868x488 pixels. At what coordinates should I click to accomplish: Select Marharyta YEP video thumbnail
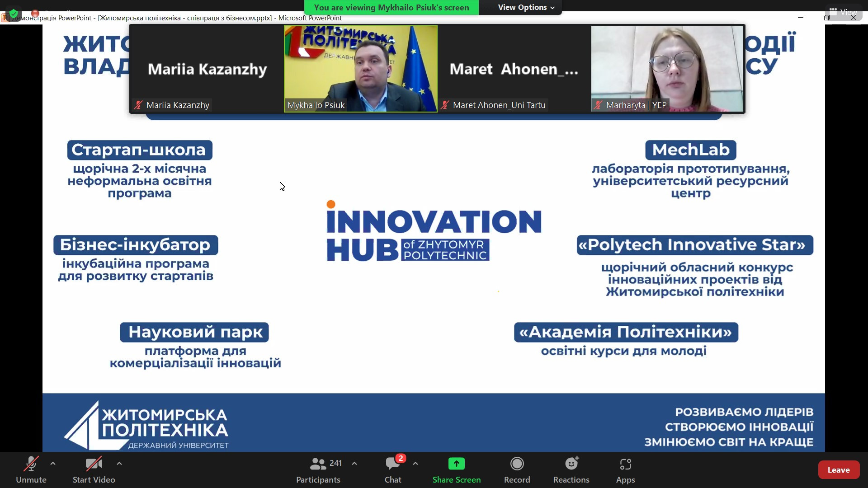(x=667, y=68)
